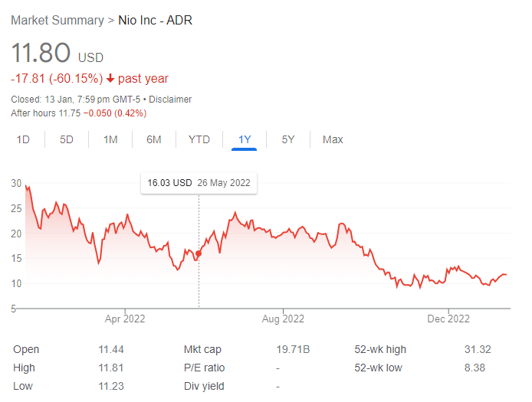The width and height of the screenshot is (532, 402).
Task: Show the 1M chart range
Action: tap(110, 139)
